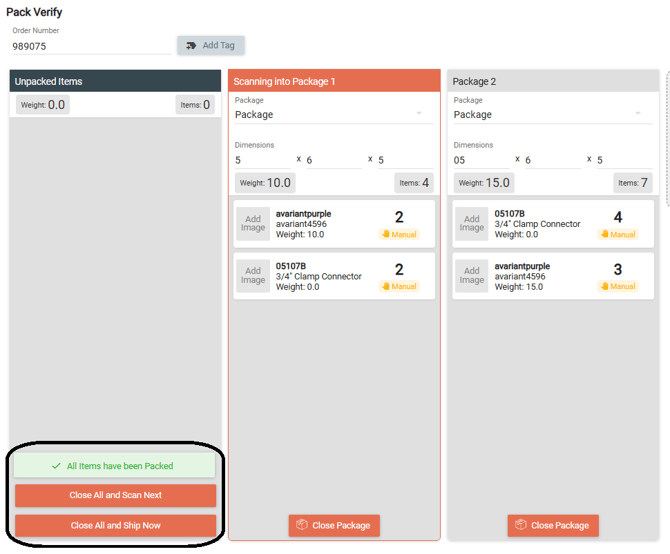Click quantity 3 on avariantpurple in Package 2
This screenshot has height=554, width=670.
coord(618,270)
